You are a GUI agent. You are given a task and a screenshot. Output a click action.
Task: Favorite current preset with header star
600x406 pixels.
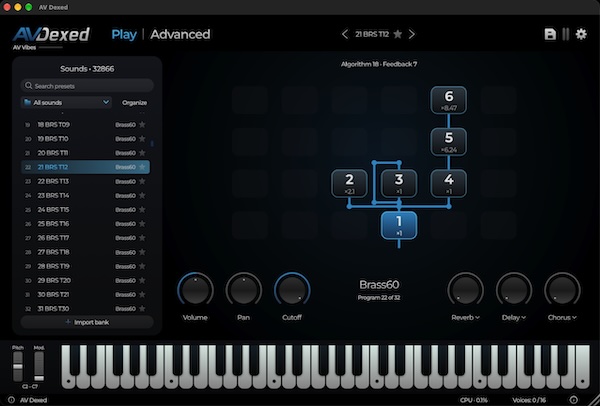coord(398,34)
